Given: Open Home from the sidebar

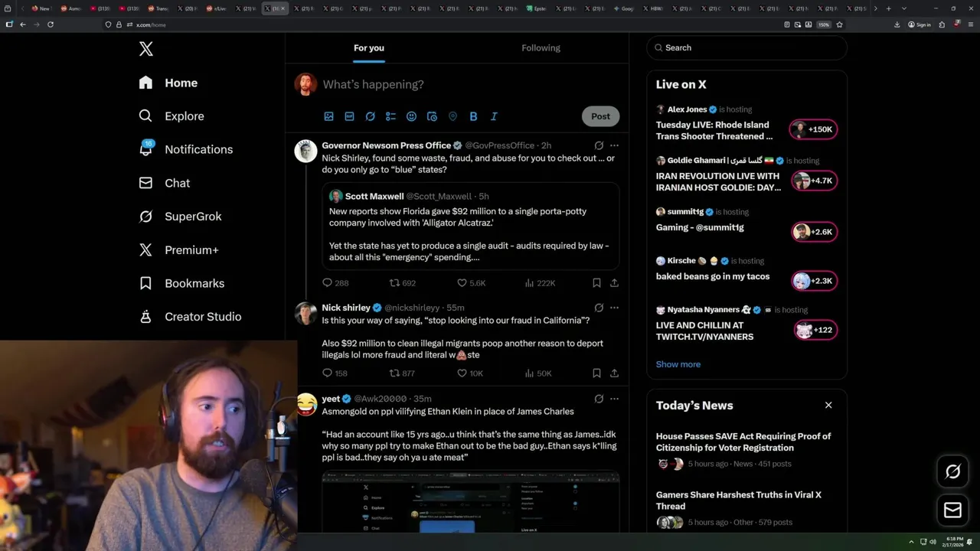Looking at the screenshot, I should click(168, 83).
